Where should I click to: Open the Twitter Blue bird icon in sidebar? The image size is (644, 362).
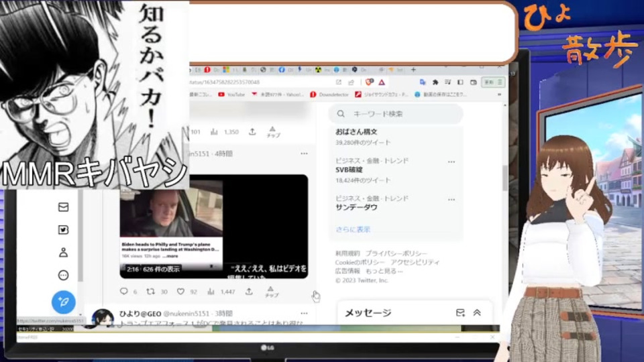pos(63,230)
